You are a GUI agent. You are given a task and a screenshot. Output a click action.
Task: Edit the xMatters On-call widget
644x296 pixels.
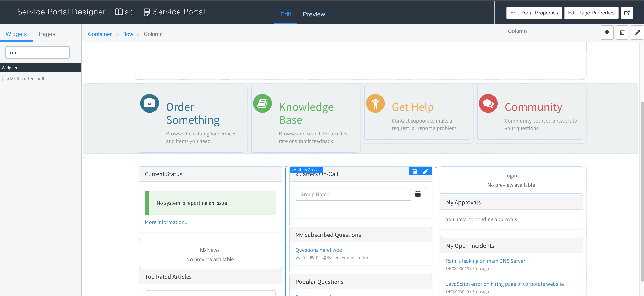(x=426, y=171)
